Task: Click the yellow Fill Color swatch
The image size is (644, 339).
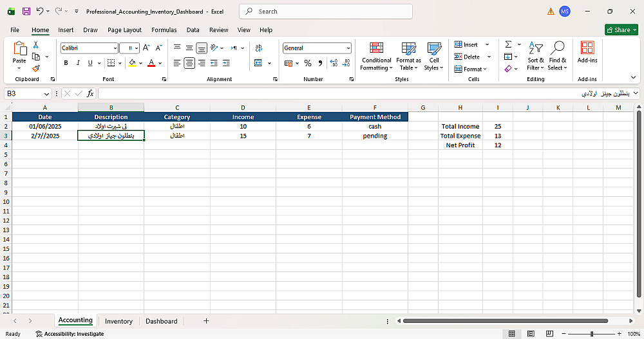Action: point(132,63)
